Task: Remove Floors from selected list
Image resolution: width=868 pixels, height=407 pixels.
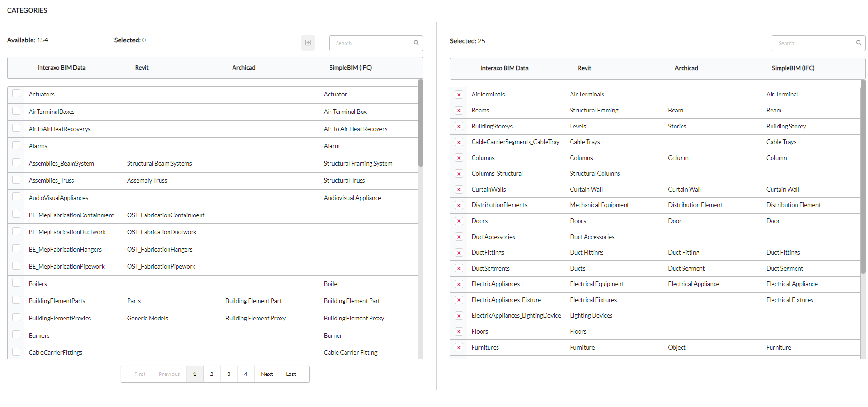Action: (x=459, y=332)
